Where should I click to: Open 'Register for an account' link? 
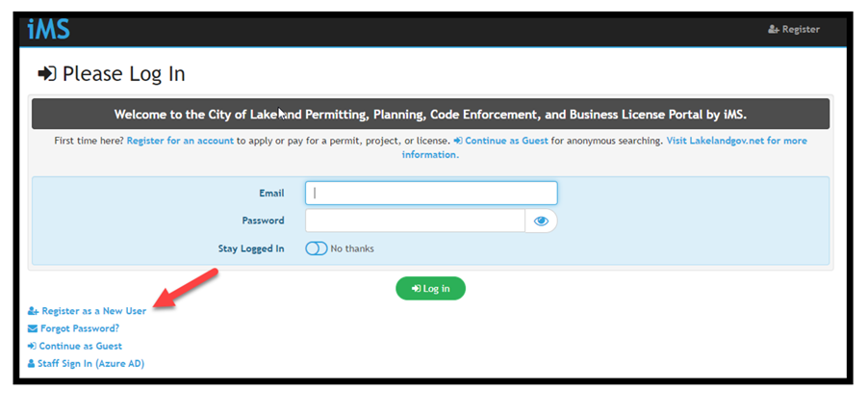180,141
